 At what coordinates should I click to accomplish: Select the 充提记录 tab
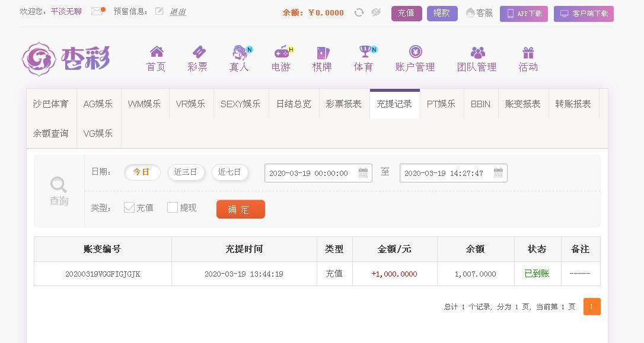pyautogui.click(x=395, y=104)
